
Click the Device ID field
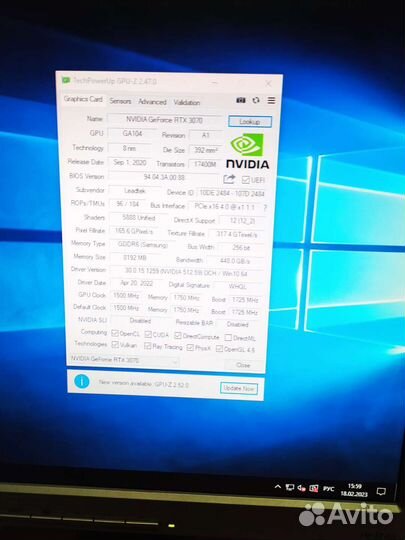coord(232,193)
